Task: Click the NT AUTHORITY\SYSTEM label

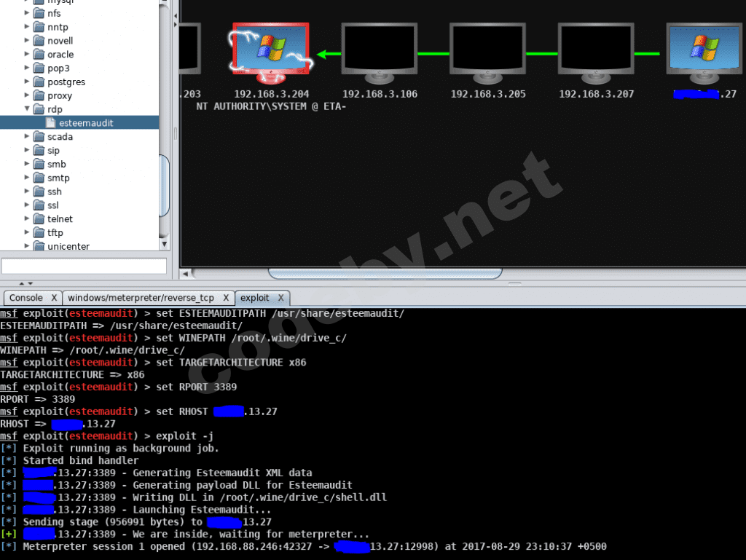Action: tap(271, 106)
